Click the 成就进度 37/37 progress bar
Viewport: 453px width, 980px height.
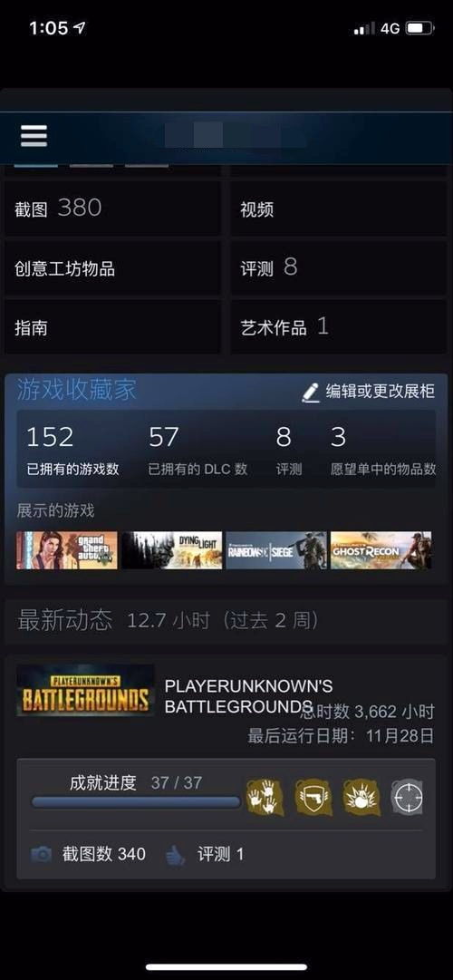pyautogui.click(x=136, y=802)
